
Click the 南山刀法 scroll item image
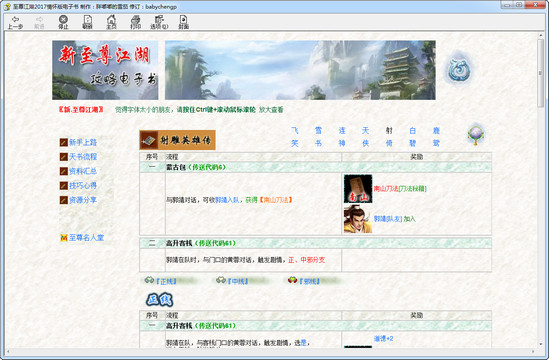pos(358,189)
